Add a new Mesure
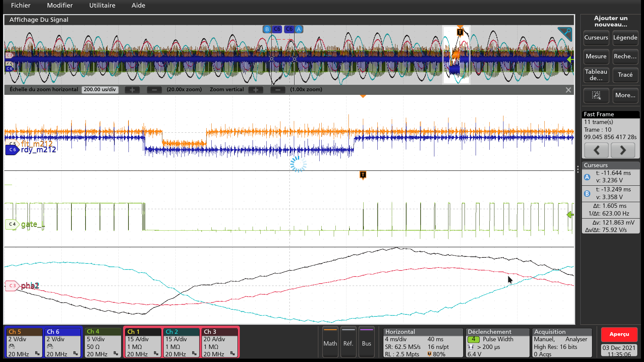 (x=596, y=56)
